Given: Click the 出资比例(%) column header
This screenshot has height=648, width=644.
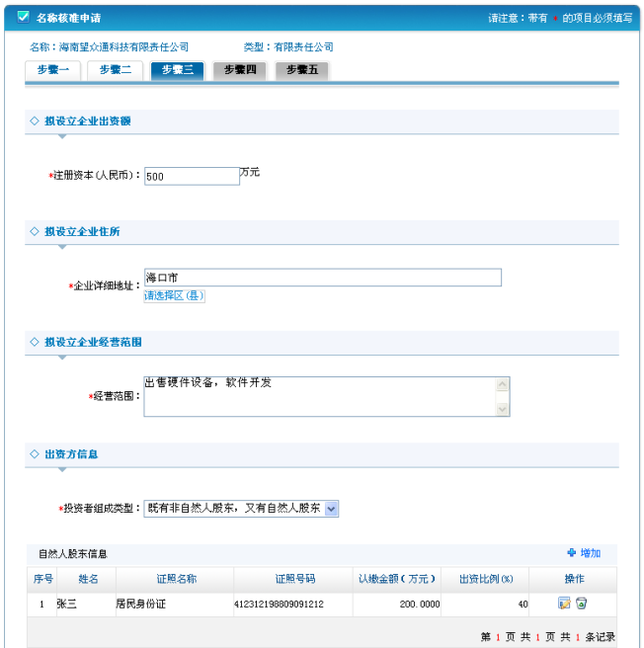Looking at the screenshot, I should point(486,579).
